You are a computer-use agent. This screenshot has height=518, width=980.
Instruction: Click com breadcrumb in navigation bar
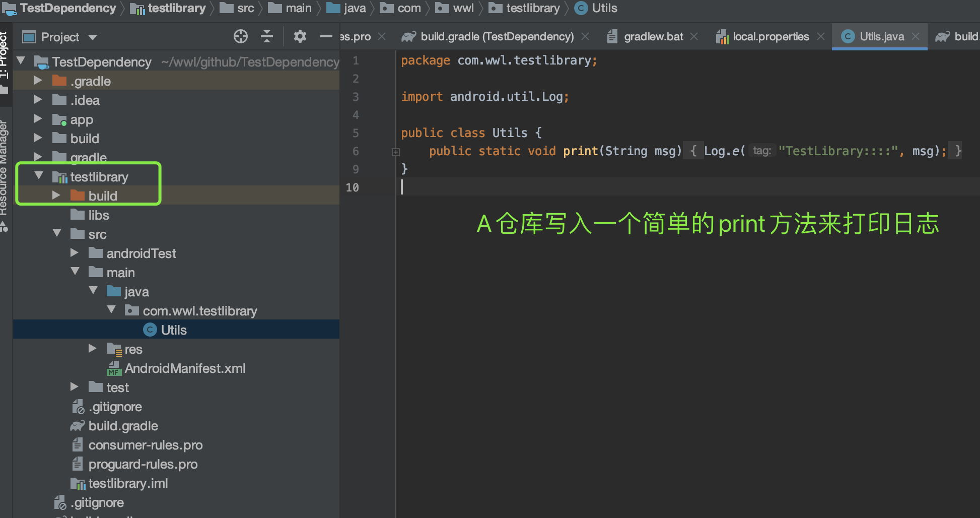pos(409,8)
